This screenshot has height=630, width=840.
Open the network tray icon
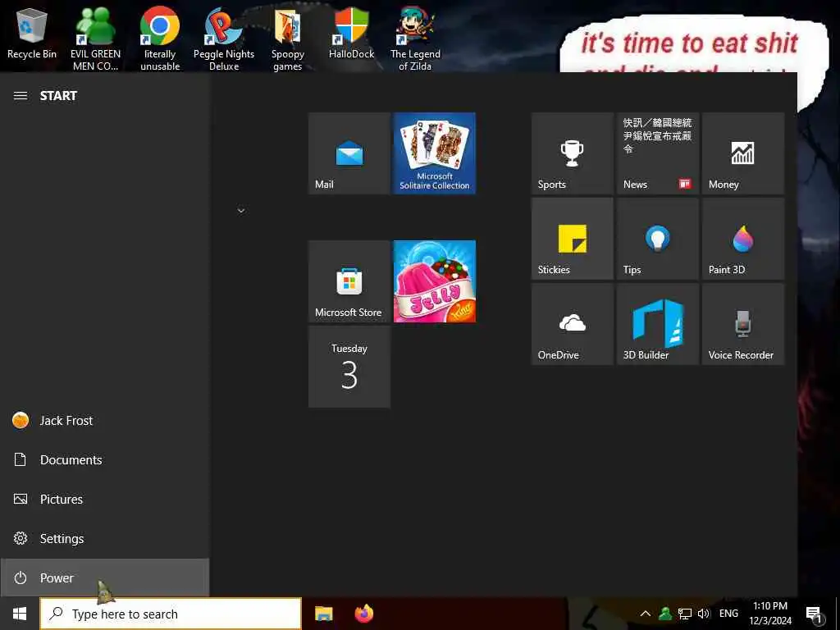point(685,614)
